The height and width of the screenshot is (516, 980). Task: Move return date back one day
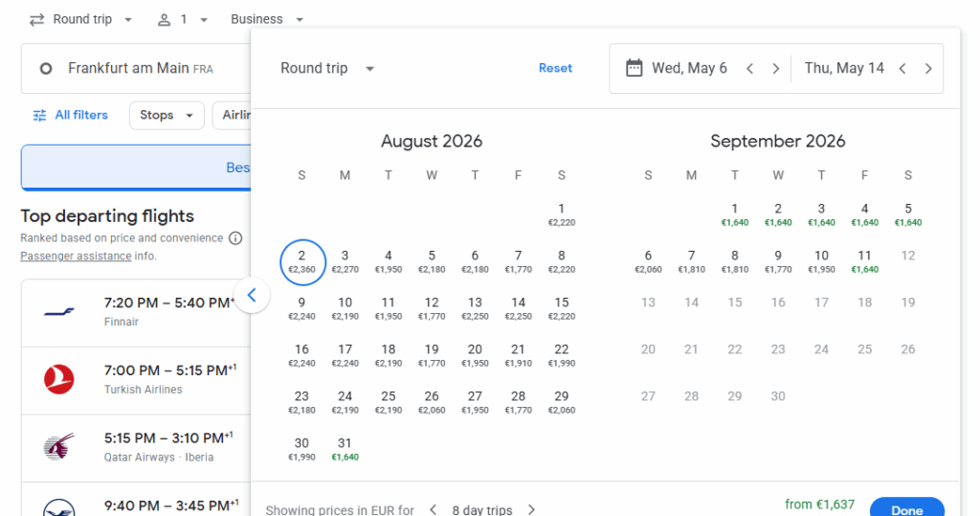coord(902,69)
